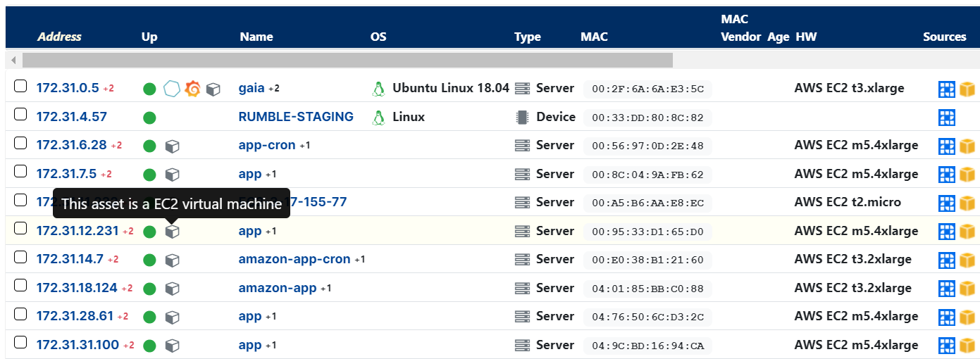Image resolution: width=980 pixels, height=359 pixels.
Task: Click the Grafana icon in the gaia row
Action: (192, 89)
